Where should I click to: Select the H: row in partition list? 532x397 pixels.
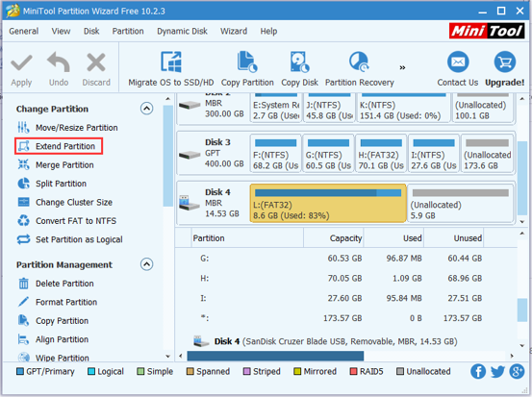coord(346,279)
